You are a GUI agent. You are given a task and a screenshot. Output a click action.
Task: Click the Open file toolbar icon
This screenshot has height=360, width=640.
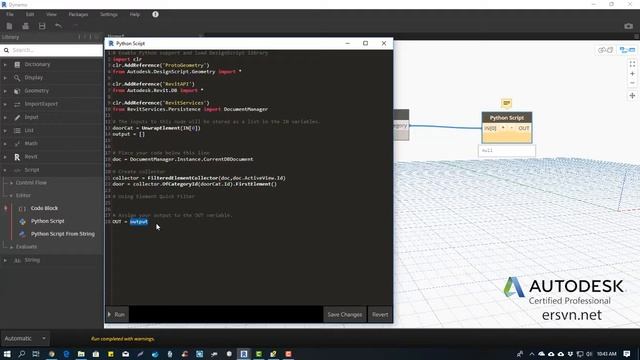(25, 26)
